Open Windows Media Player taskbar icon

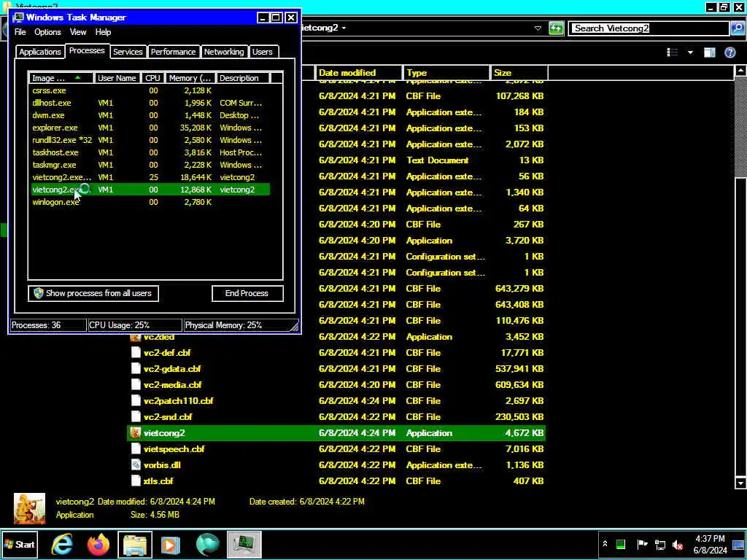point(171,545)
